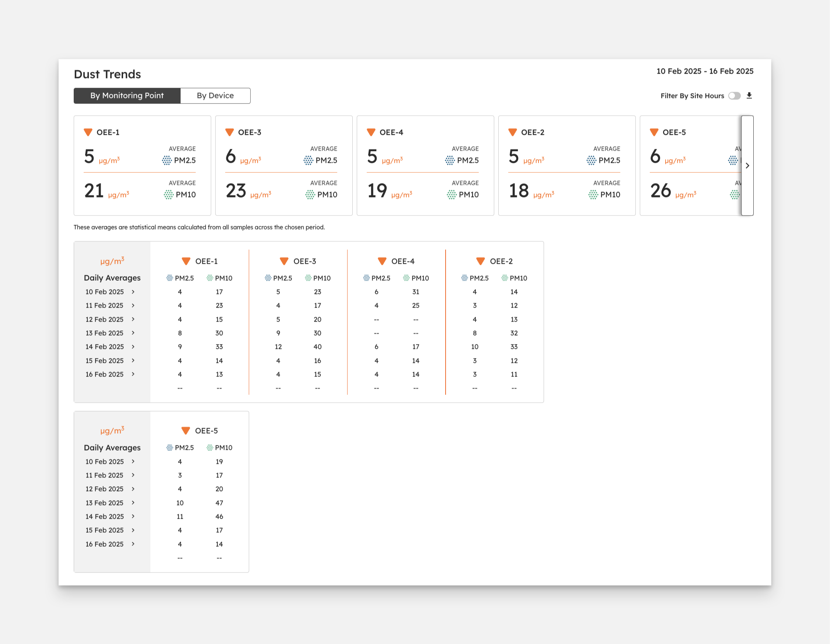Open the OEE-2 summary card
This screenshot has height=644, width=830.
[x=566, y=165]
